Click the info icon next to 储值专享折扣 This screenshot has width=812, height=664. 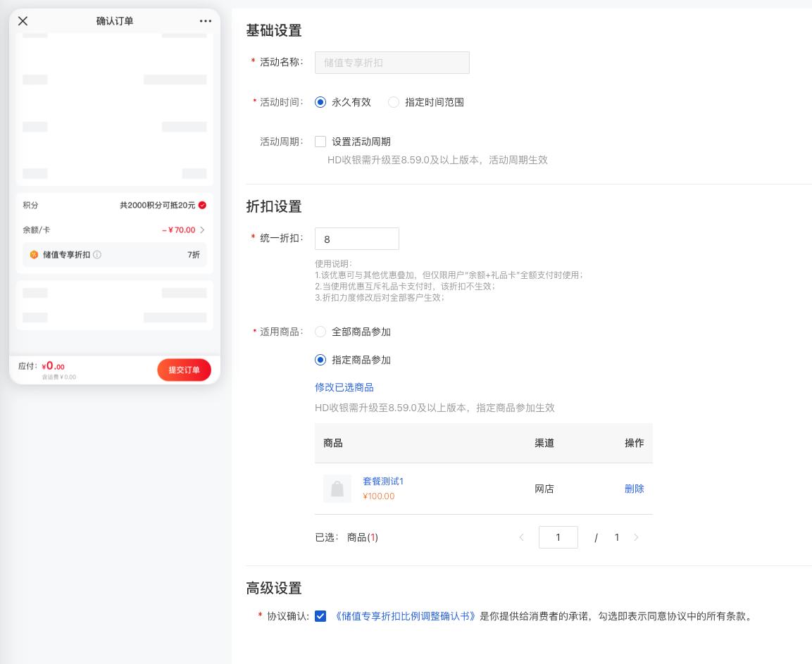pos(97,255)
